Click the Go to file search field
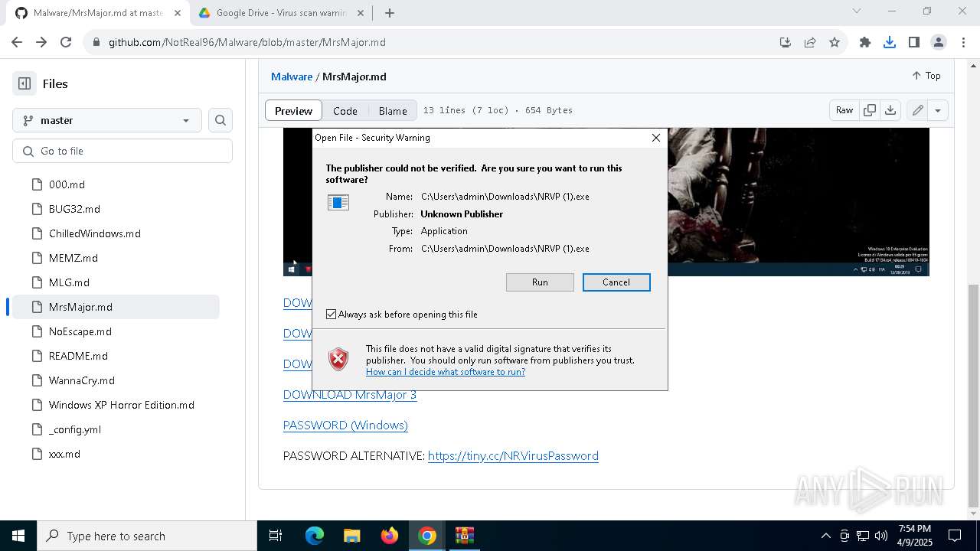This screenshot has width=980, height=551. pos(122,151)
